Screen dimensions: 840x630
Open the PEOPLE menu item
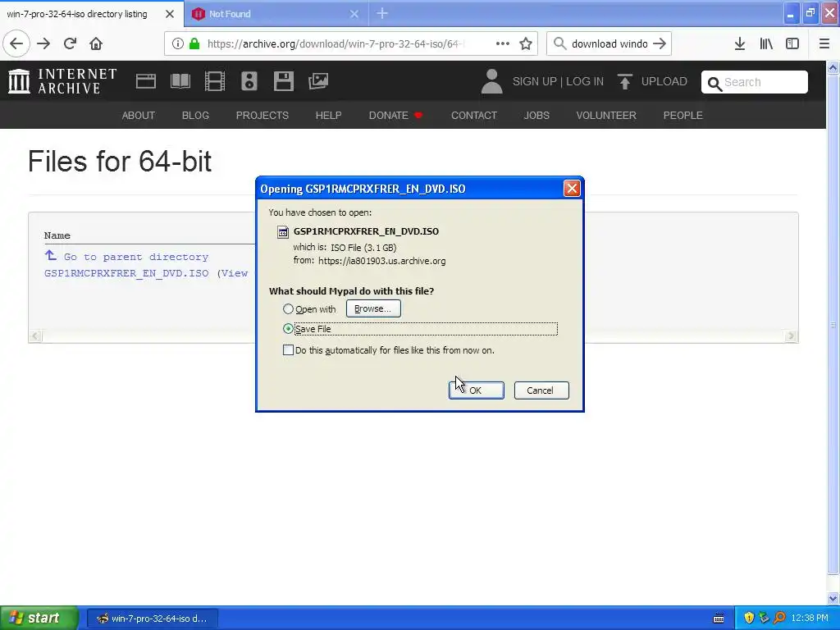point(683,115)
